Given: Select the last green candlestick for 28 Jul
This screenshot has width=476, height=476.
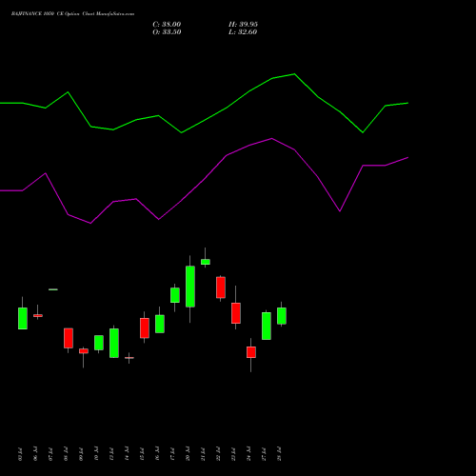Looking at the screenshot, I should point(282,316).
